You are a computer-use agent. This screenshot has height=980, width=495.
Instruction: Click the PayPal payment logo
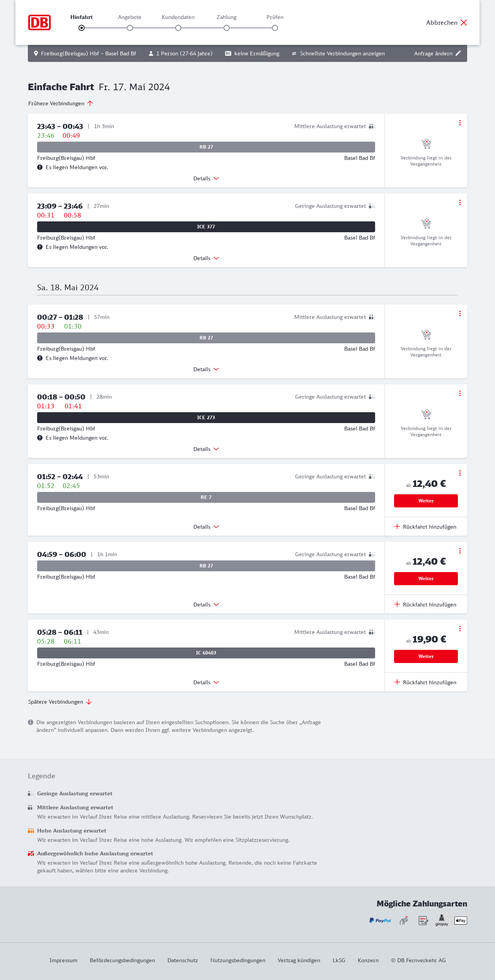(380, 920)
